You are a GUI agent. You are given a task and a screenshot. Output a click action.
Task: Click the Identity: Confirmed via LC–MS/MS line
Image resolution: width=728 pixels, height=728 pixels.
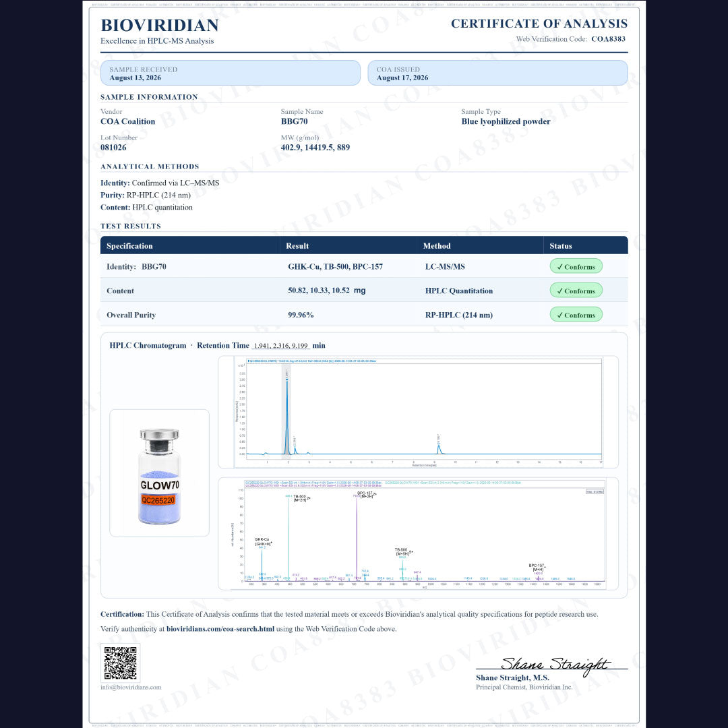tap(160, 183)
